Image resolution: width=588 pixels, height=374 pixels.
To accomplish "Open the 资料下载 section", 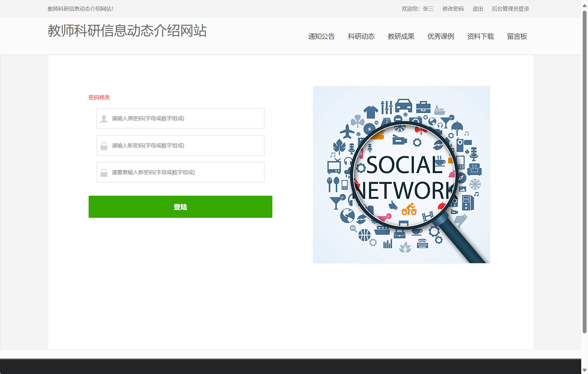I will coord(480,36).
